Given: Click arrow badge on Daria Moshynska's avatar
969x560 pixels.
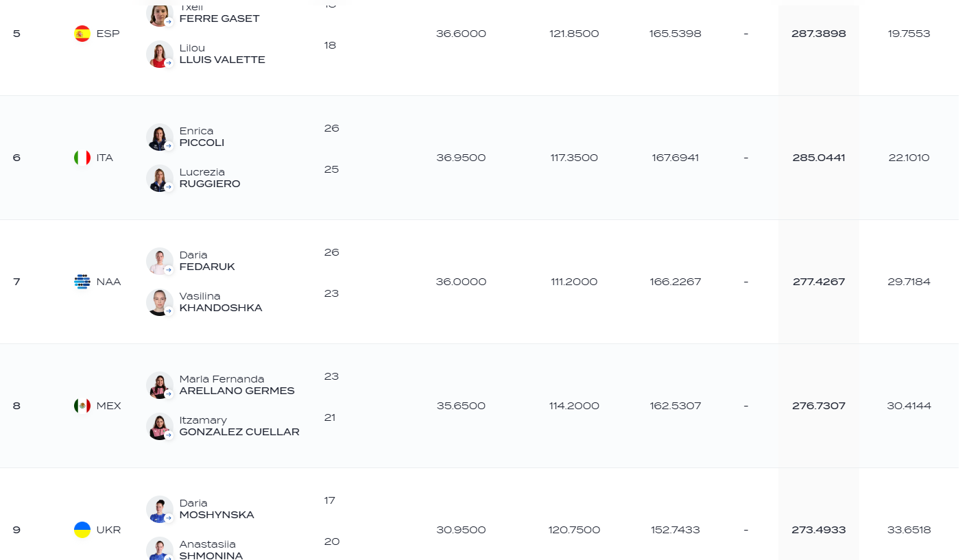Looking at the screenshot, I should (x=168, y=518).
